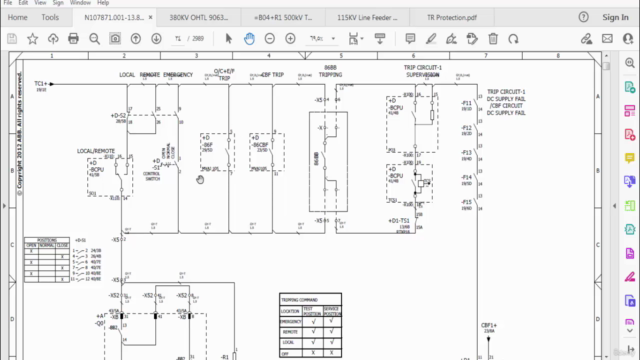Viewport: 640px width, 360px height.
Task: Click the find text magnifier icon
Action: tap(94, 39)
